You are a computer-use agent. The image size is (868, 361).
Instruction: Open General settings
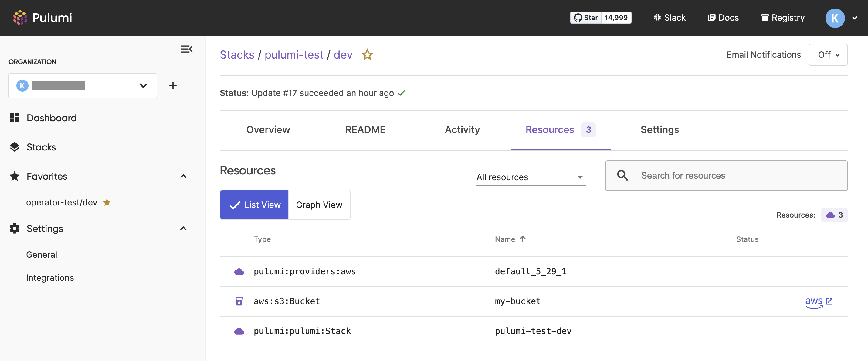tap(42, 255)
